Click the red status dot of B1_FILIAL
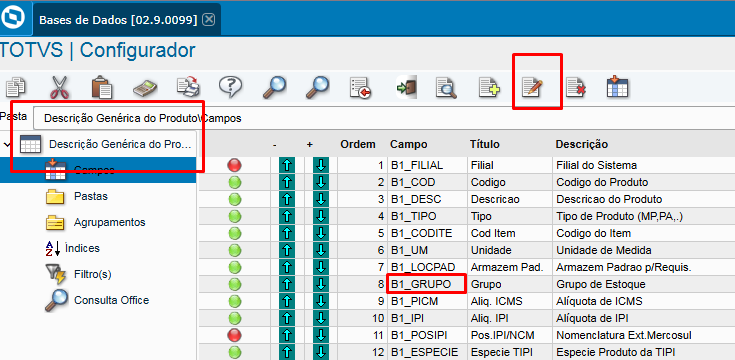This screenshot has width=735, height=360. [234, 165]
